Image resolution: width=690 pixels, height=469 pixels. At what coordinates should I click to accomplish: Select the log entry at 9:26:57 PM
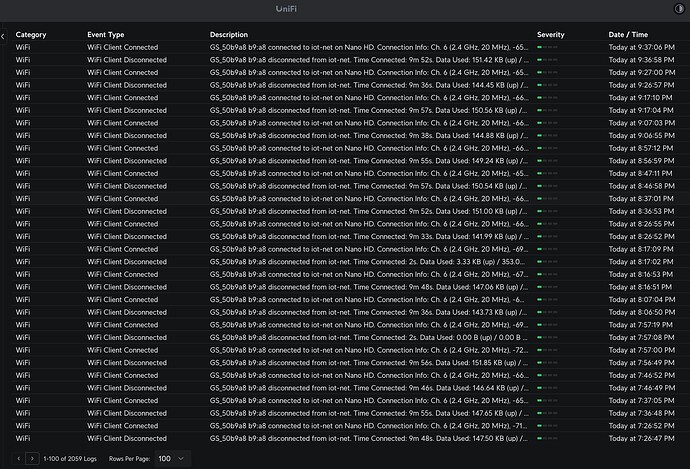click(x=350, y=85)
